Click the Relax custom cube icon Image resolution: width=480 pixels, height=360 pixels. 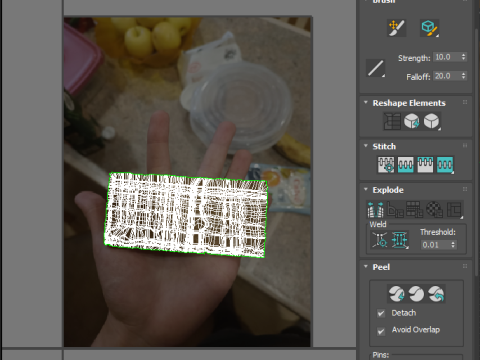click(432, 121)
